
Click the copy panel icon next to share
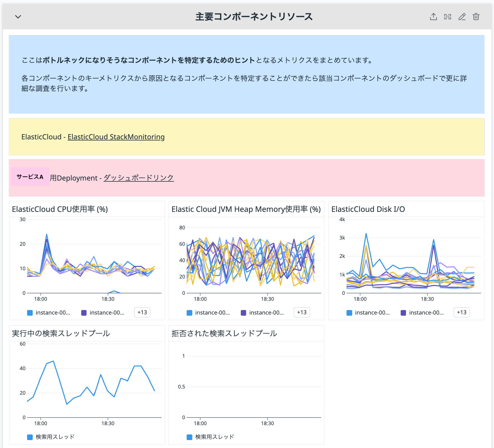point(447,17)
